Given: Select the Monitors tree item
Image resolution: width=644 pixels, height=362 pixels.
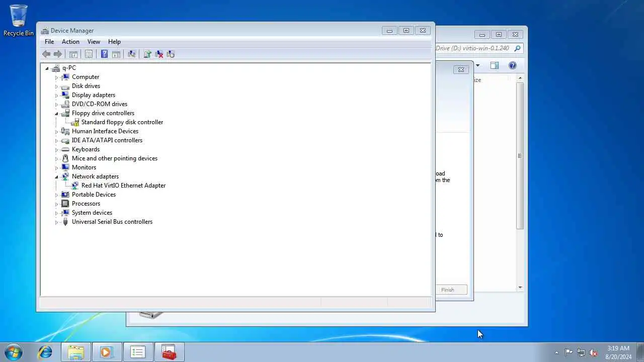Looking at the screenshot, I should click(x=84, y=167).
